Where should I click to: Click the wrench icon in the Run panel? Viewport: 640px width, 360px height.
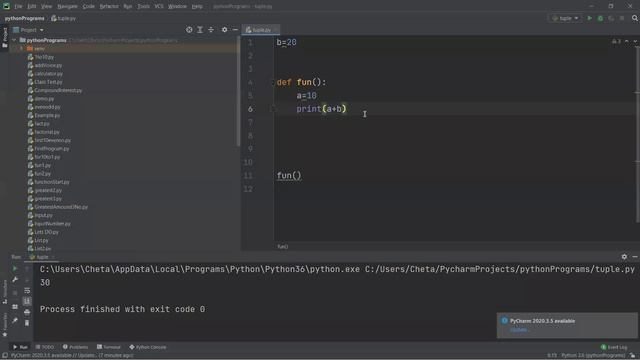tap(15, 280)
